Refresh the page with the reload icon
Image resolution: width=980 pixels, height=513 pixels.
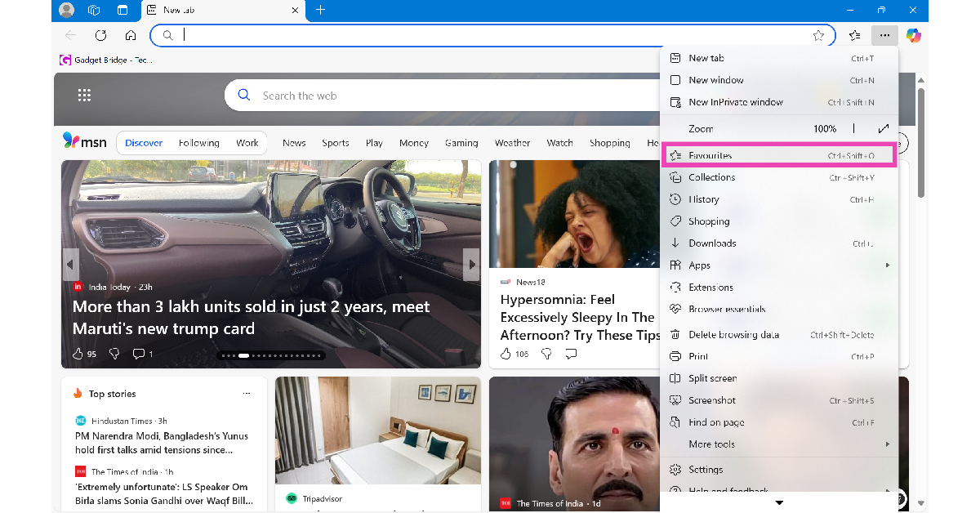point(100,35)
